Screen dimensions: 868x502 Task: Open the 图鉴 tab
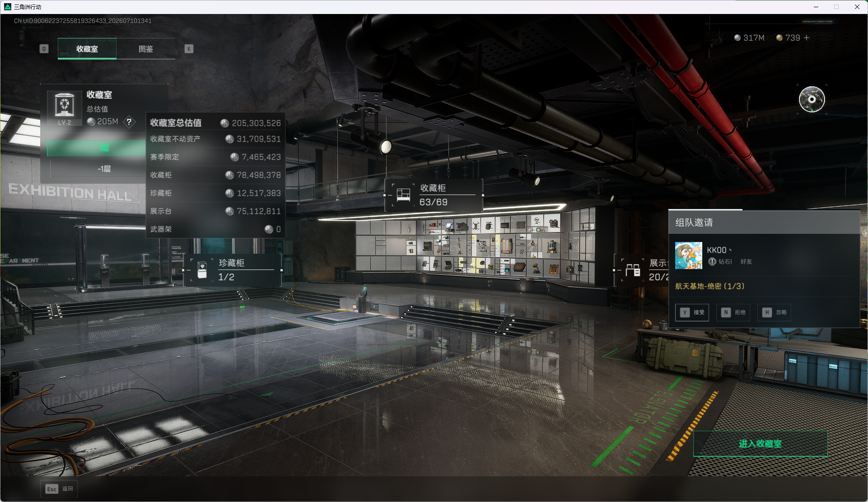146,49
